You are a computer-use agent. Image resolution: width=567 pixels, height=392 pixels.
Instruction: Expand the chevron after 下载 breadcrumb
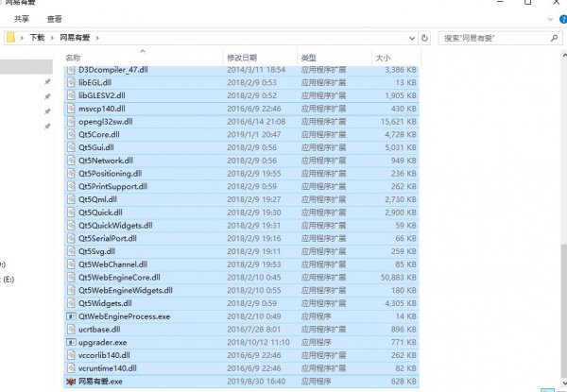click(x=52, y=38)
